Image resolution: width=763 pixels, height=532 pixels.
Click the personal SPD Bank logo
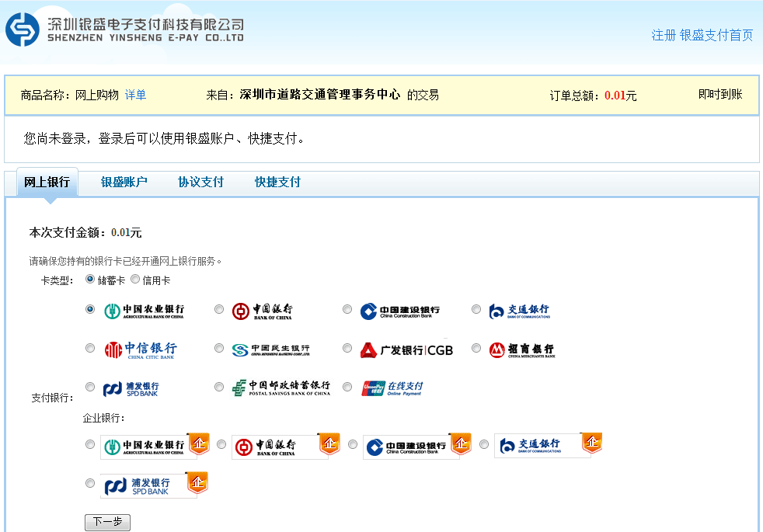131,388
